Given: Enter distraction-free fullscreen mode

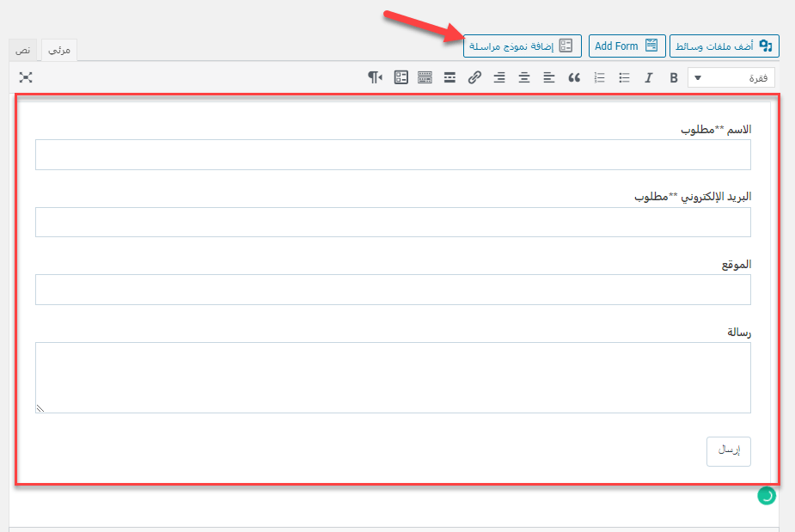Looking at the screenshot, I should tap(26, 77).
